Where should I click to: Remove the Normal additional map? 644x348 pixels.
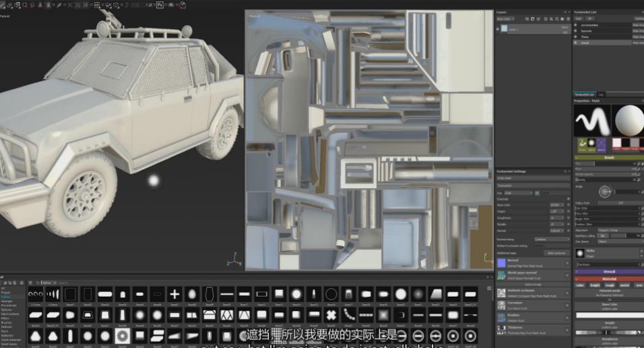pos(567,263)
